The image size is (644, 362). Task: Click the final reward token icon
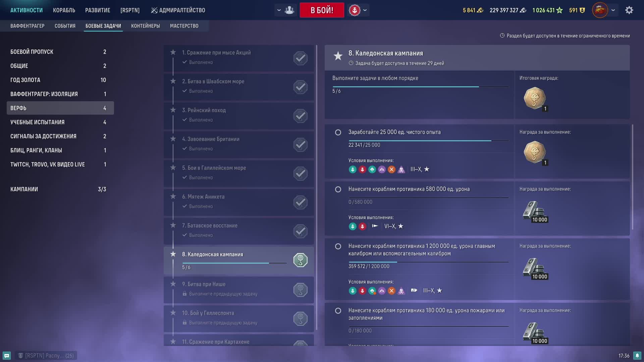click(x=534, y=98)
